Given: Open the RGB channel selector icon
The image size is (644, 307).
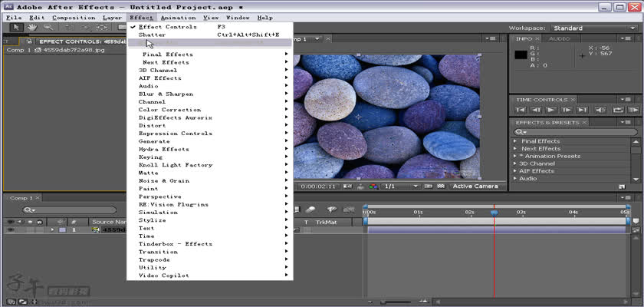Looking at the screenshot, I should [373, 187].
